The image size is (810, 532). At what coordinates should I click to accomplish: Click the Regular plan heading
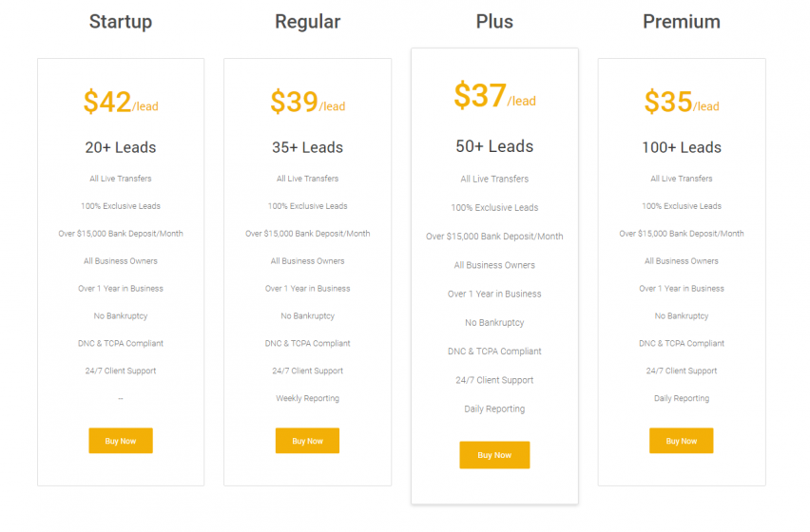(307, 21)
